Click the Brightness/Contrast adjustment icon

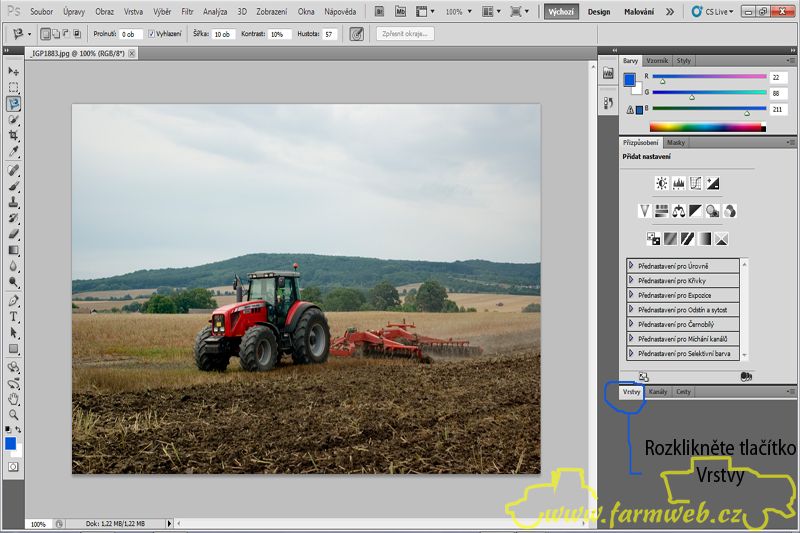point(661,183)
